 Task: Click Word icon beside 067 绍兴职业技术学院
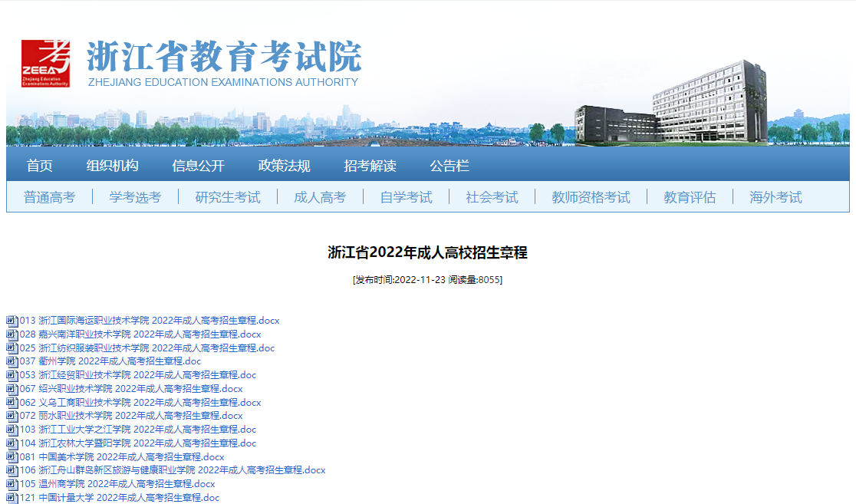coord(12,389)
